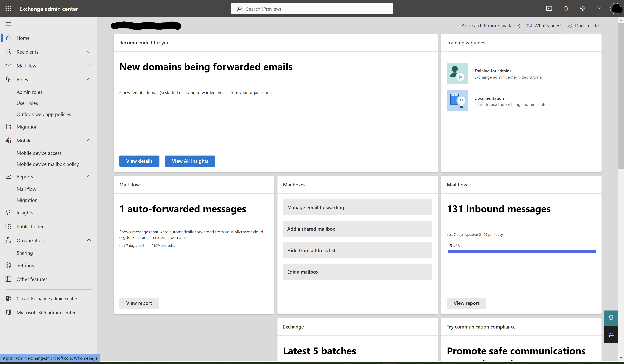
Task: Open the headset support widget
Action: [611, 318]
